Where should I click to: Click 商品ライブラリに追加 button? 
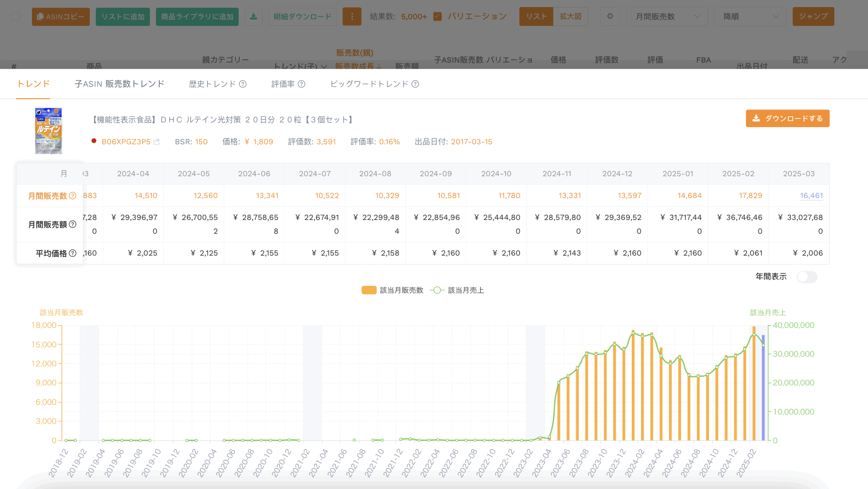point(197,17)
